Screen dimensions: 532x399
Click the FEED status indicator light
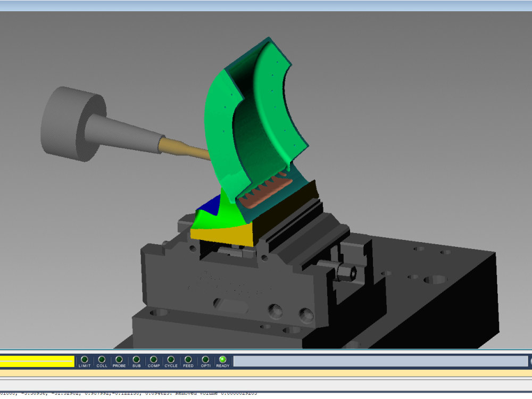click(188, 359)
